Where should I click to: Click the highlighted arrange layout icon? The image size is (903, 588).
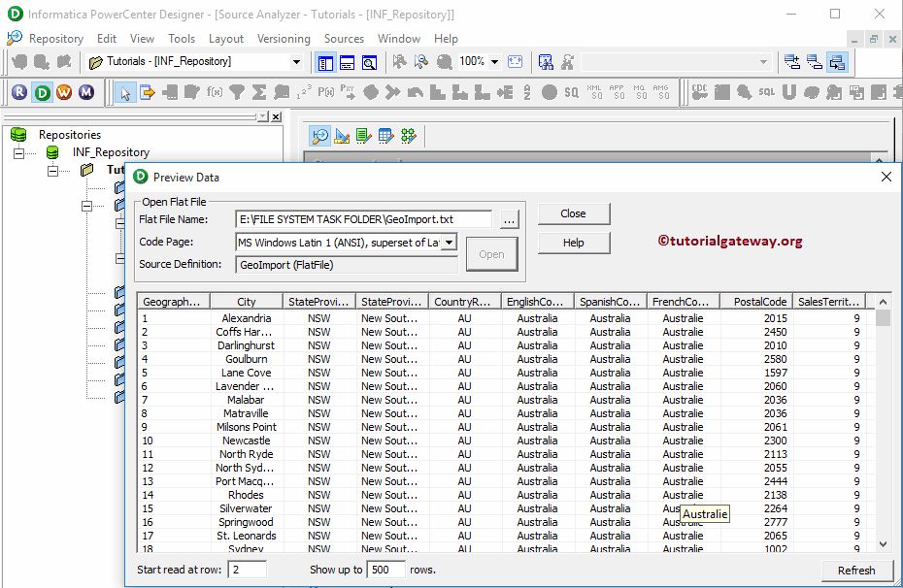(x=837, y=62)
